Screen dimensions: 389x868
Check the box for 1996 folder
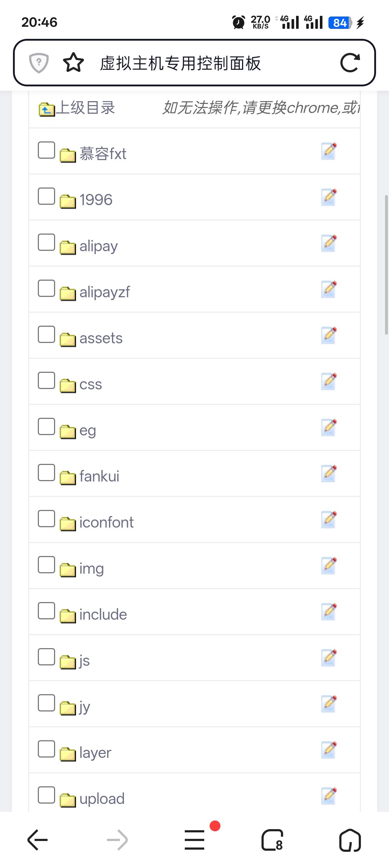click(46, 196)
